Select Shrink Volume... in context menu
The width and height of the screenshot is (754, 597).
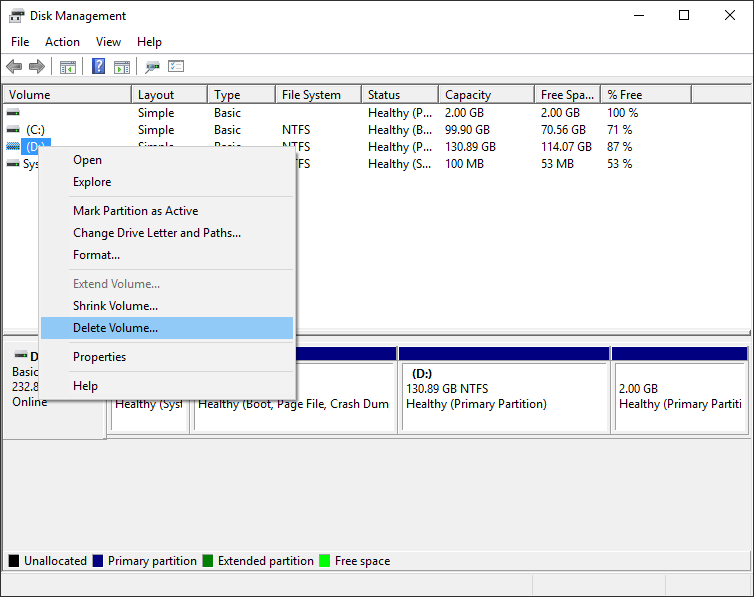115,306
